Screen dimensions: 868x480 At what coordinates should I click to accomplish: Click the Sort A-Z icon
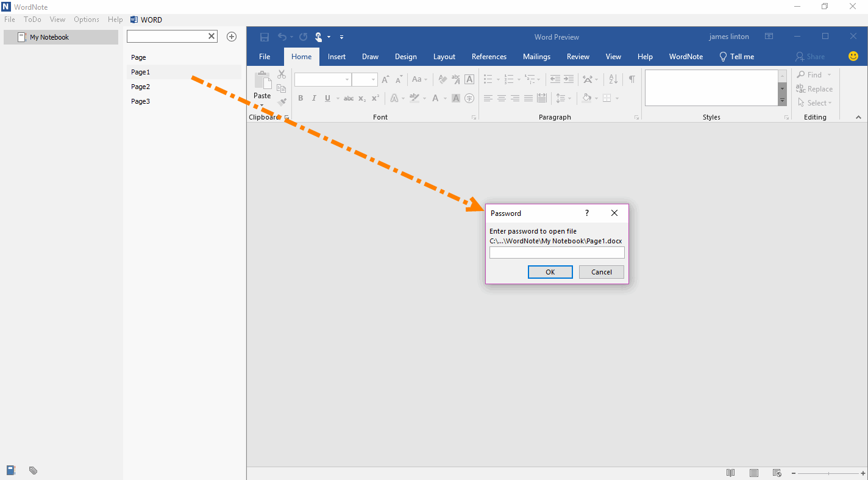click(x=613, y=79)
